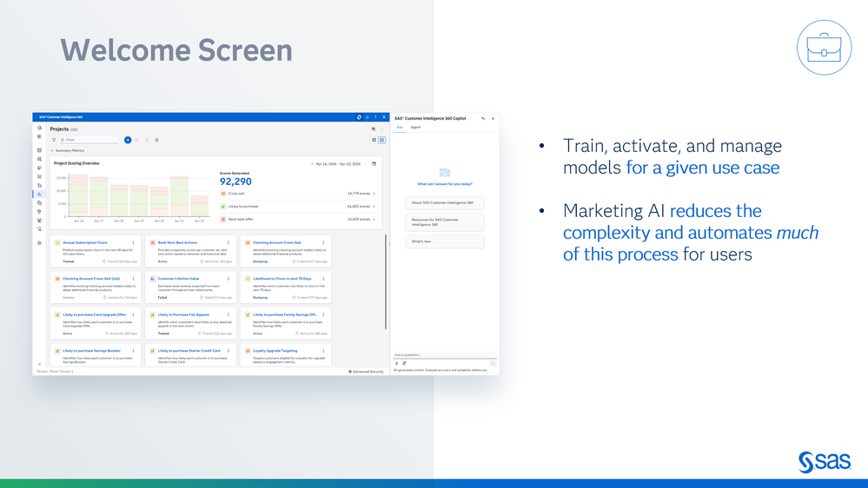Click the Copilot panel refresh conversation icon
The image size is (868, 488).
(483, 118)
